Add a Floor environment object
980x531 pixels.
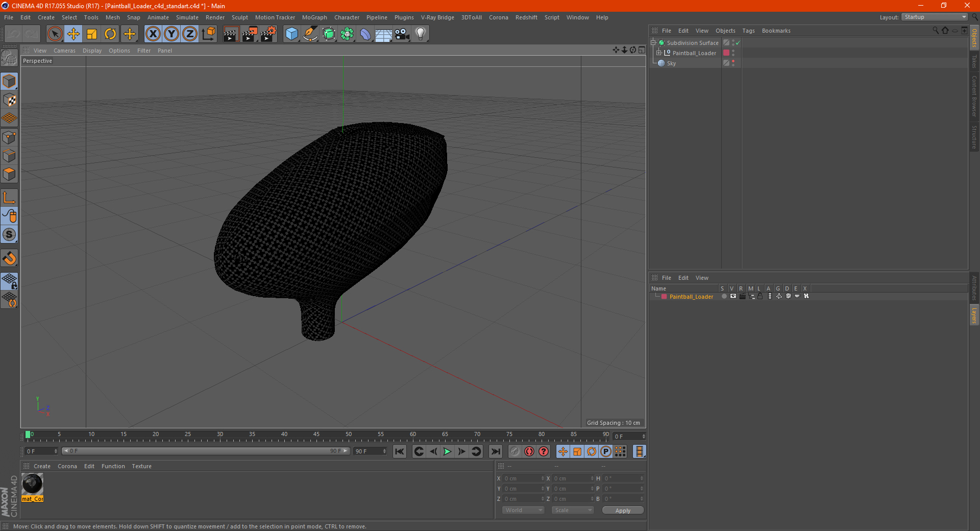pos(384,34)
